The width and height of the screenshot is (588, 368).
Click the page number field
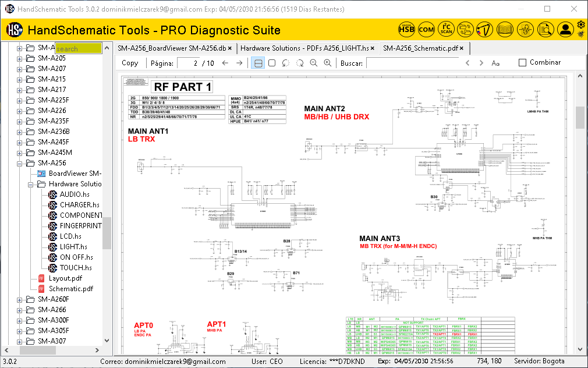189,63
